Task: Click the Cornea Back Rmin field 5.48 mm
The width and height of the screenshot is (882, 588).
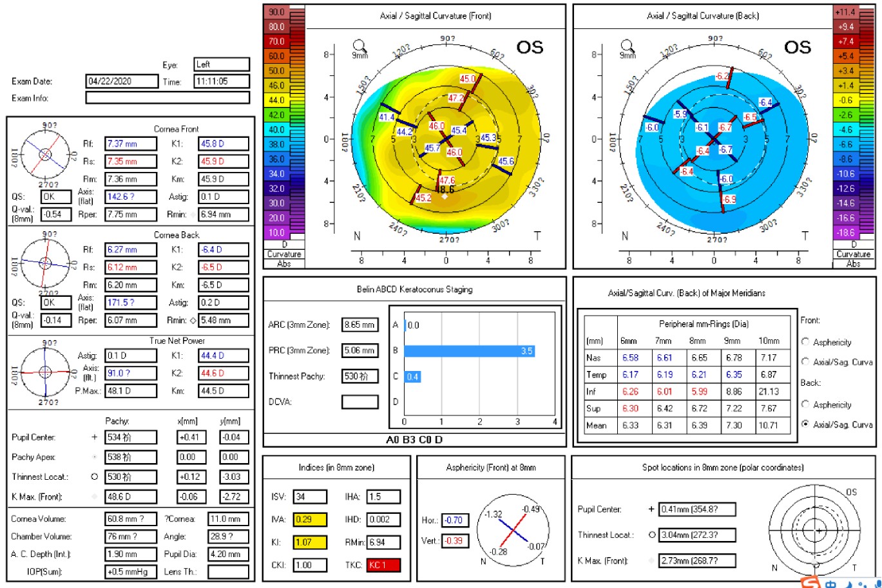Action: coord(224,319)
